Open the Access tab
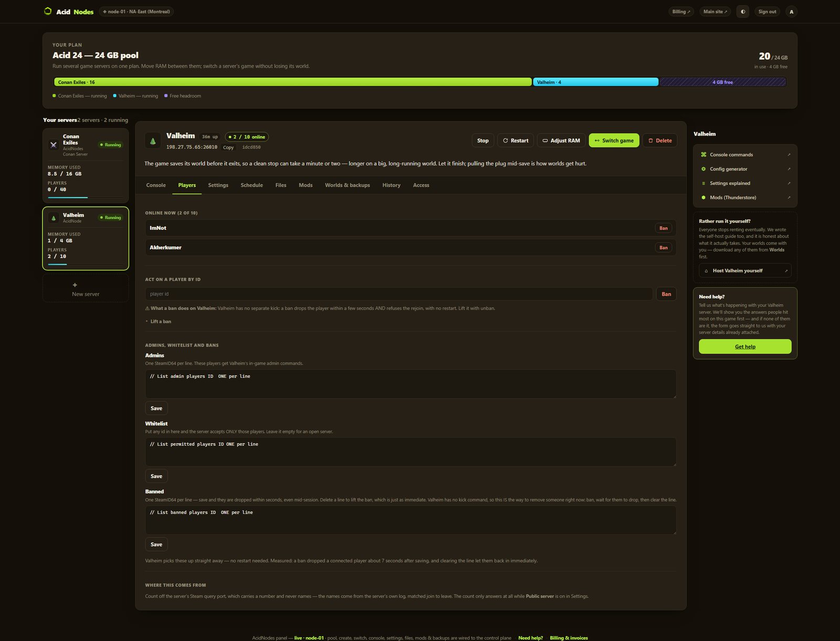840x641 pixels. click(x=421, y=185)
